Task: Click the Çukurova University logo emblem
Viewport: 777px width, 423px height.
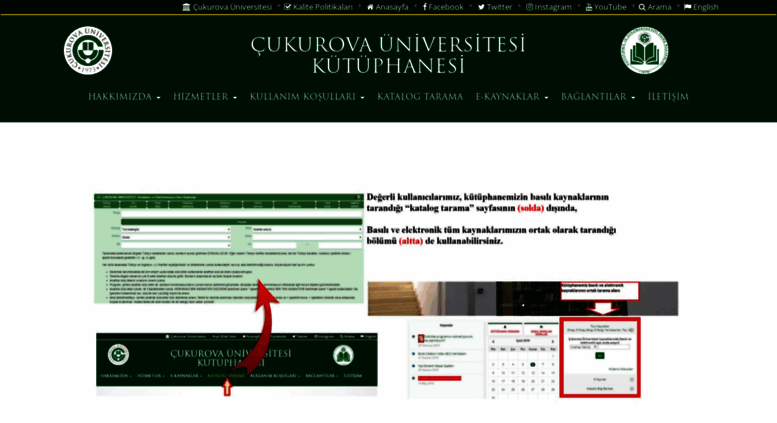Action: coord(88,51)
